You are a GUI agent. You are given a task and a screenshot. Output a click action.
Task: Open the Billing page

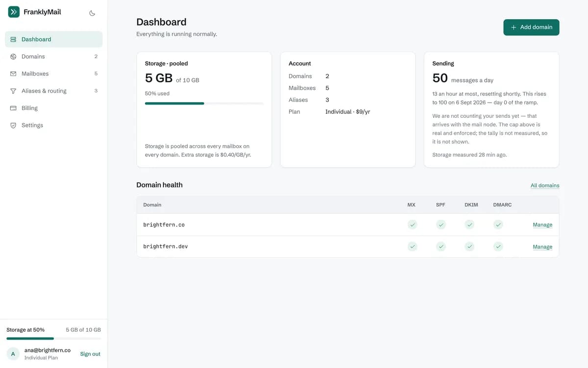[54, 108]
